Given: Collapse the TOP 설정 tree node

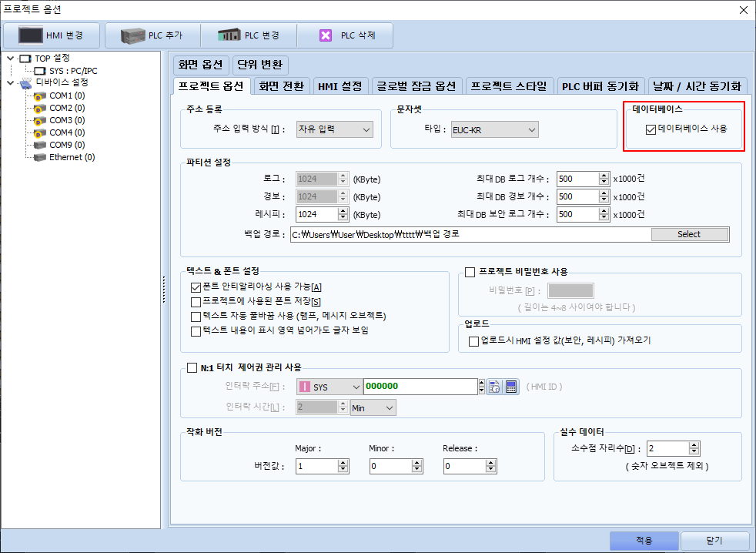Looking at the screenshot, I should [10, 59].
